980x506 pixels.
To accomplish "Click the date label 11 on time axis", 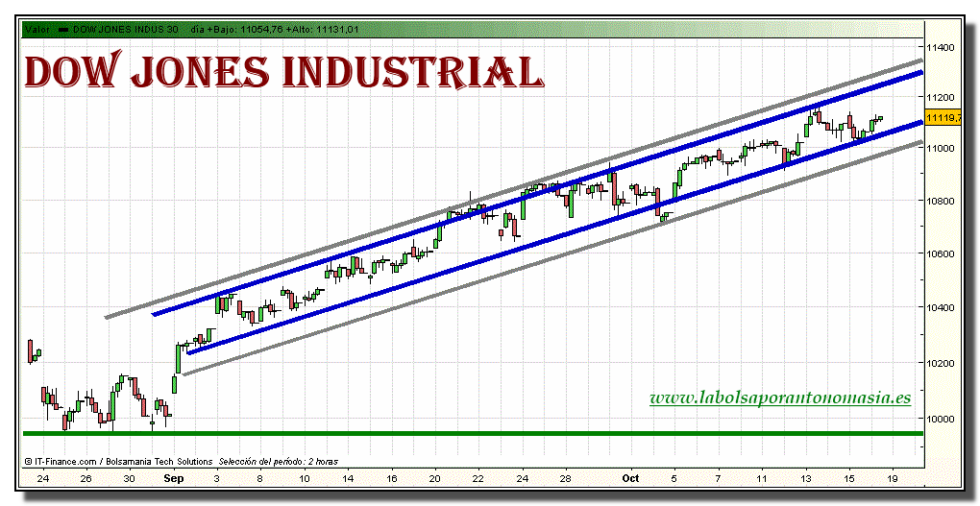I will pyautogui.click(x=761, y=479).
